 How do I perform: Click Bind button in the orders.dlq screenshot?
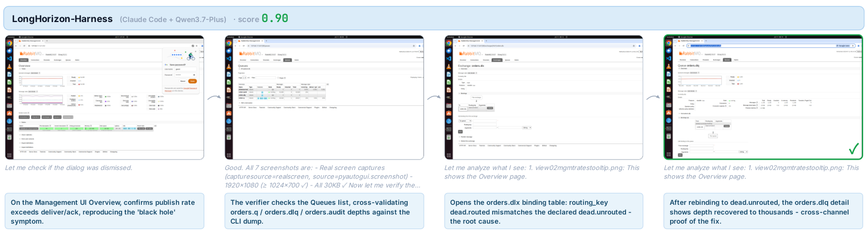[x=680, y=155]
